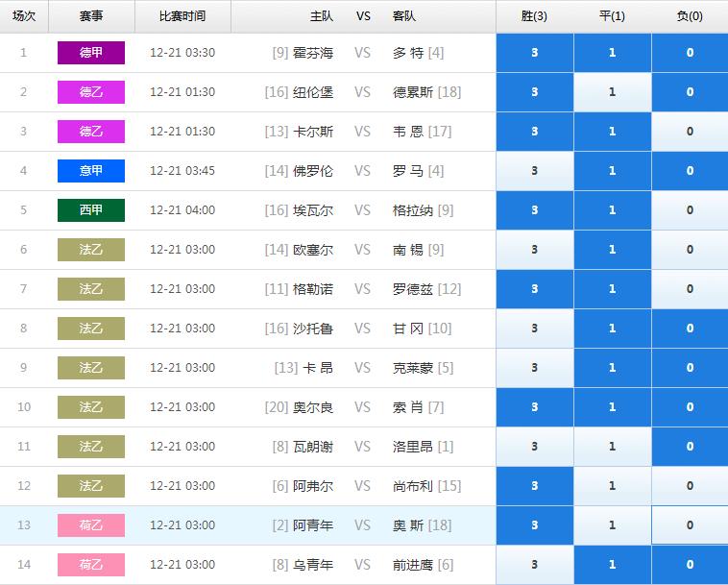Select win (3) for match 8 沙托鲁

[534, 329]
